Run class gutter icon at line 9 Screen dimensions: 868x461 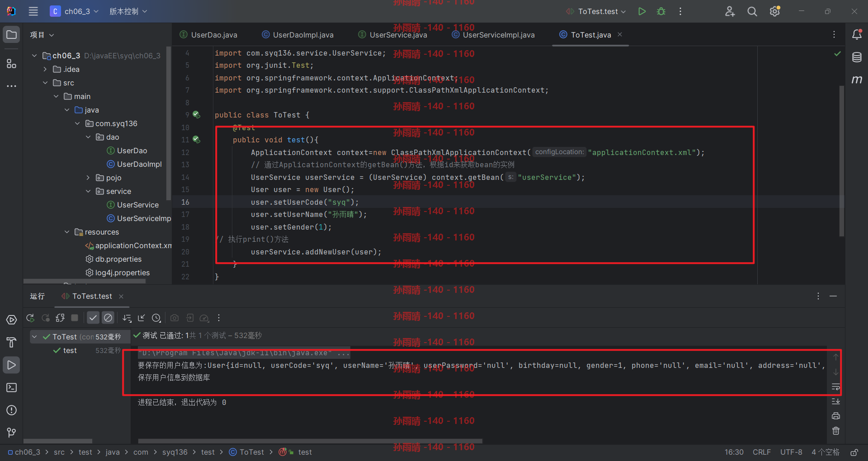click(196, 115)
